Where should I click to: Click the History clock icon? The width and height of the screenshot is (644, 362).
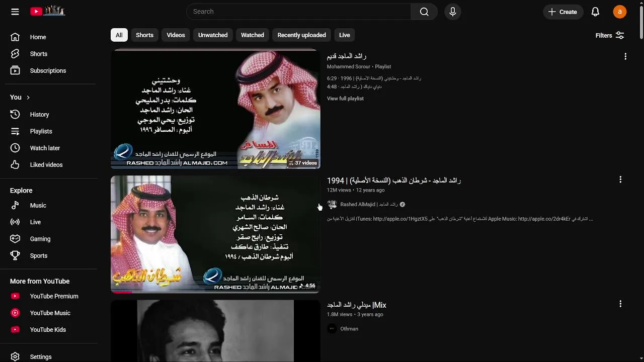pyautogui.click(x=15, y=114)
